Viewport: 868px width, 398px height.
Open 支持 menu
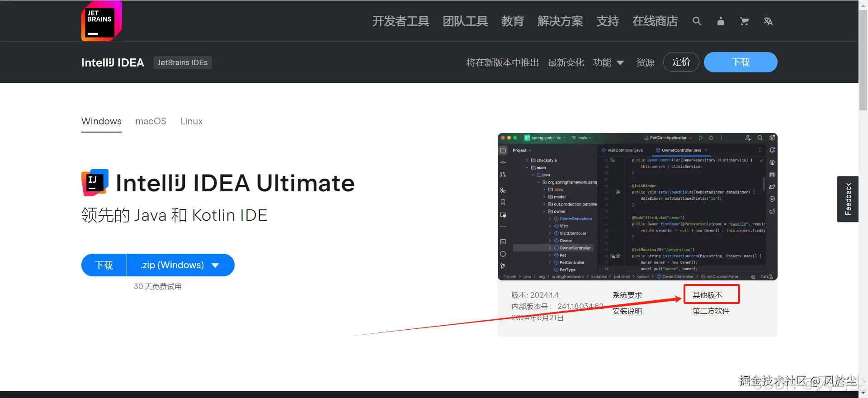pyautogui.click(x=608, y=21)
